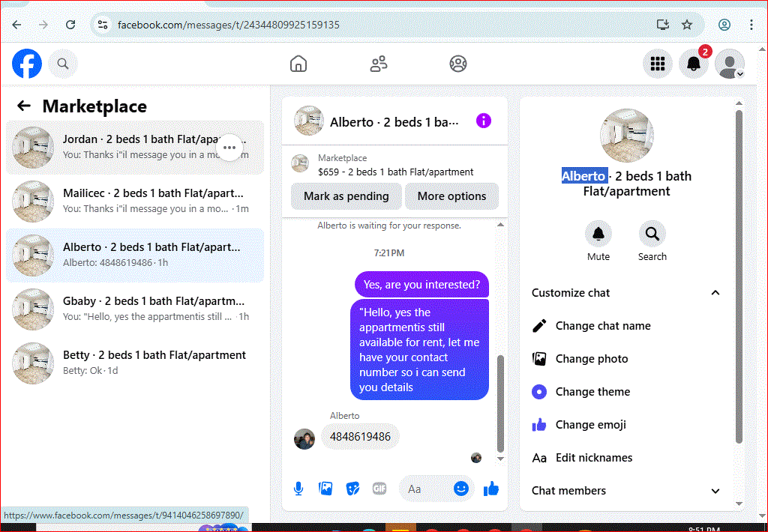Select the Alberto conversation in list
This screenshot has height=532, width=768.
coord(135,255)
